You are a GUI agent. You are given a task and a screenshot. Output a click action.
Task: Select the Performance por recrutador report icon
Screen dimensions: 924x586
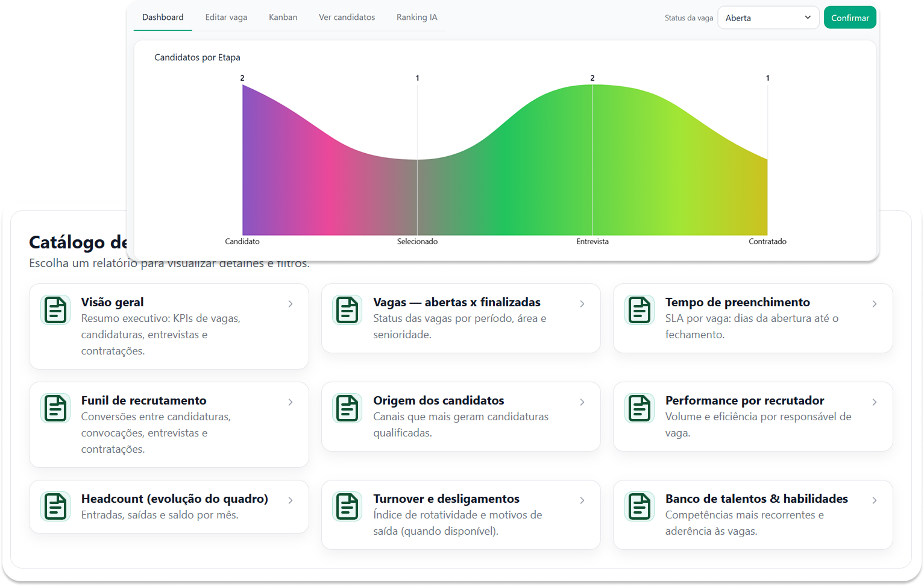click(639, 408)
